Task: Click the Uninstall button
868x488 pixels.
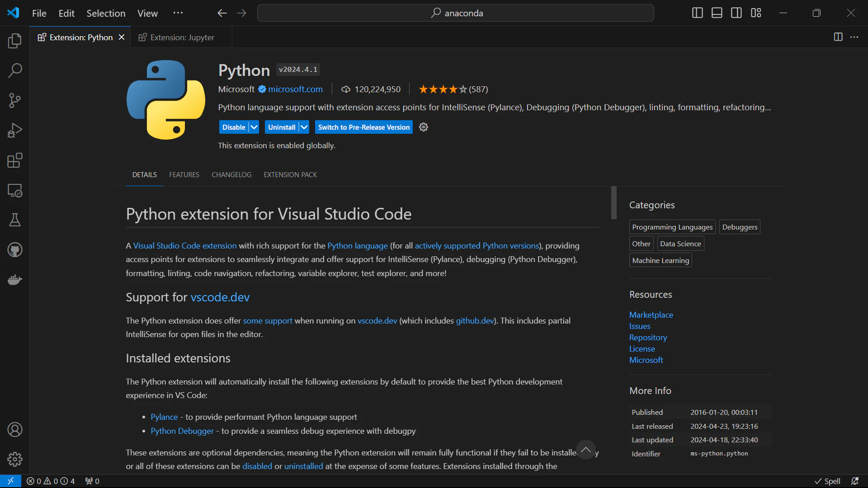Action: click(x=282, y=127)
